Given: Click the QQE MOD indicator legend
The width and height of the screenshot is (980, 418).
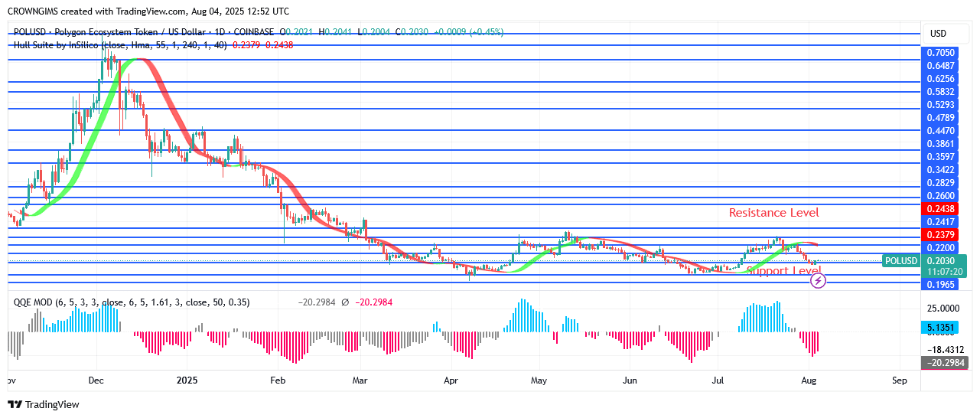Looking at the screenshot, I should [x=132, y=302].
